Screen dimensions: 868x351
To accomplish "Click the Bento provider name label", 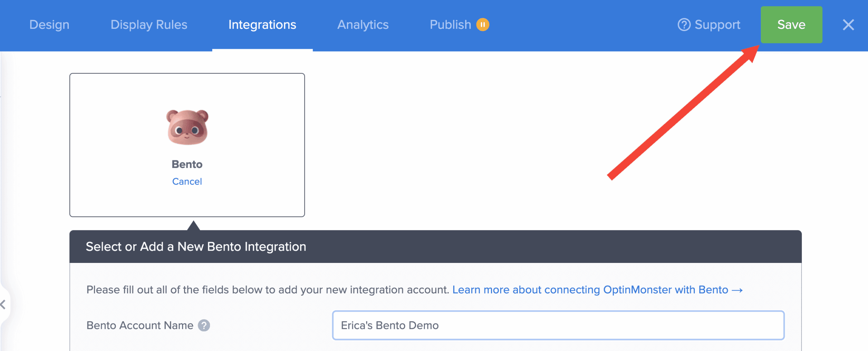I will click(x=187, y=164).
